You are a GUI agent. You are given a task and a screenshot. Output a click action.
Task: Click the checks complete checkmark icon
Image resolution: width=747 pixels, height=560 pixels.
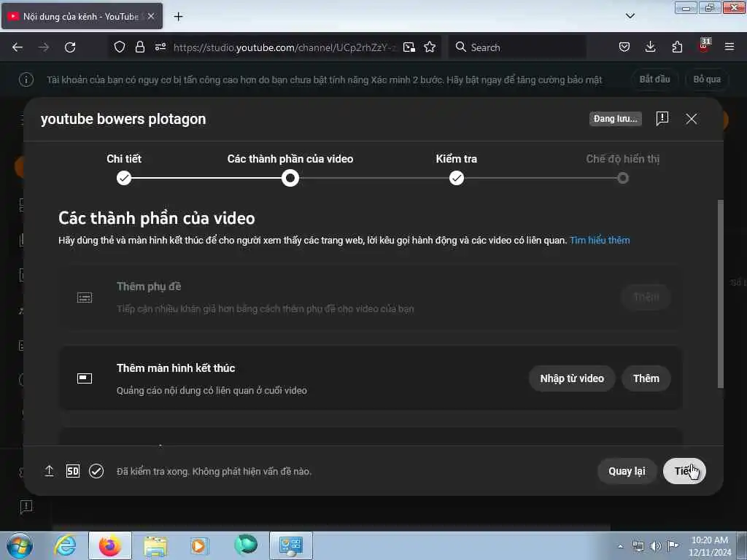click(x=96, y=471)
